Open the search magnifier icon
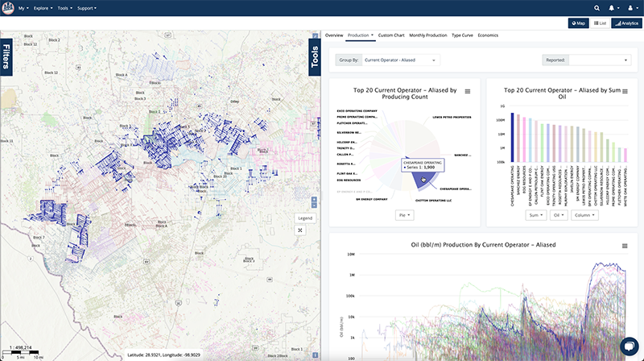Image resolution: width=644 pixels, height=361 pixels. click(x=597, y=7)
